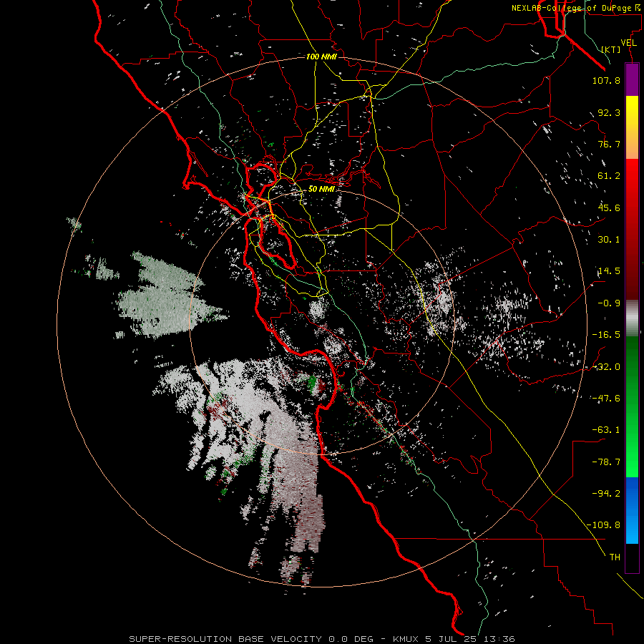Image resolution: width=644 pixels, height=644 pixels.
Task: Click the 30.1 velocity scale value
Action: point(609,240)
